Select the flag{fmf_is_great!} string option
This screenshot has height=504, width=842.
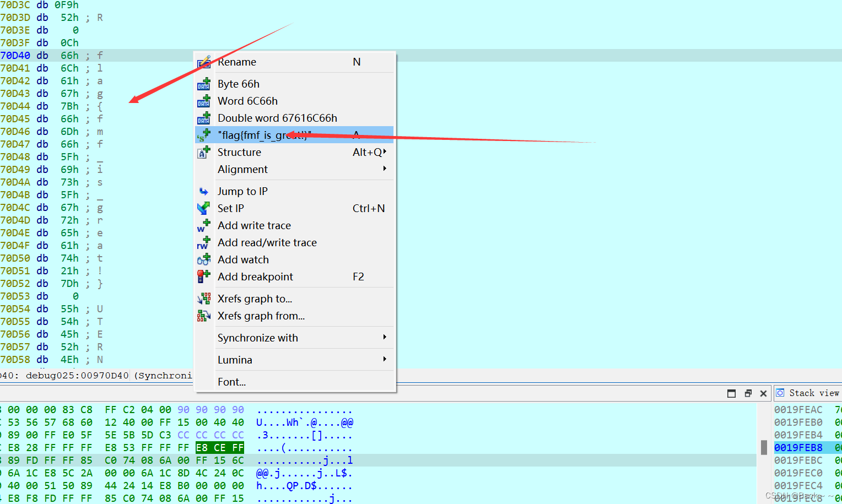[295, 135]
